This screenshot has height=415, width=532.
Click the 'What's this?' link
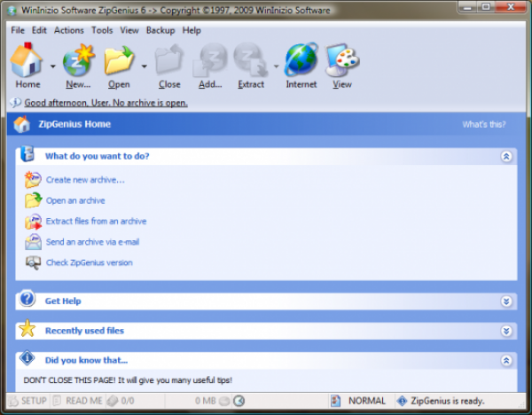(x=484, y=124)
